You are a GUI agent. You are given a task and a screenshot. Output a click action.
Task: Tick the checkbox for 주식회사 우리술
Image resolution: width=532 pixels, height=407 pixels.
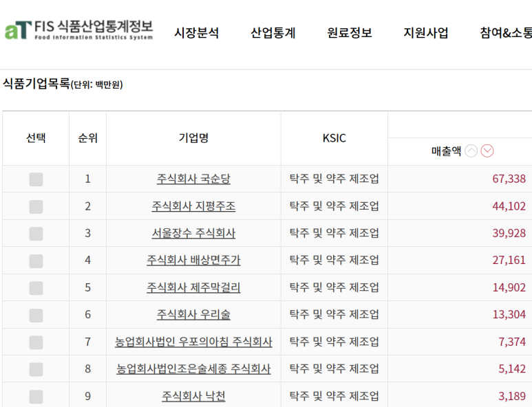pyautogui.click(x=36, y=316)
